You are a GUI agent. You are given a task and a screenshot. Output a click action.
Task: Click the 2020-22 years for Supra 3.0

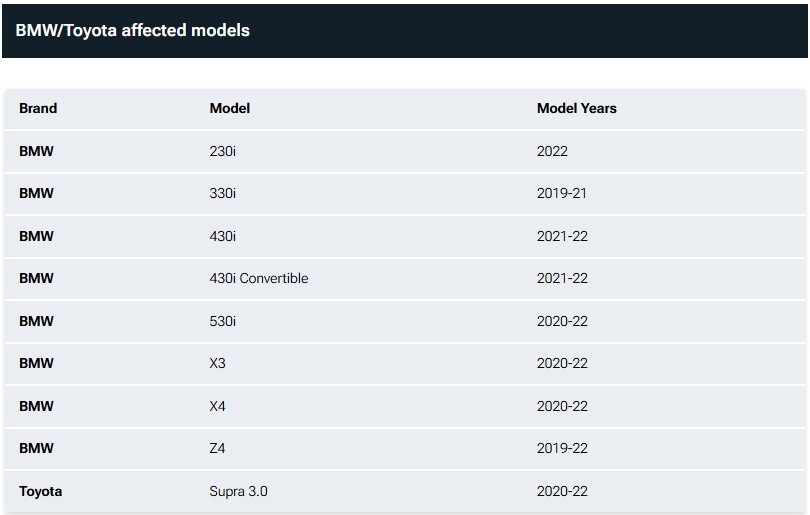[563, 491]
